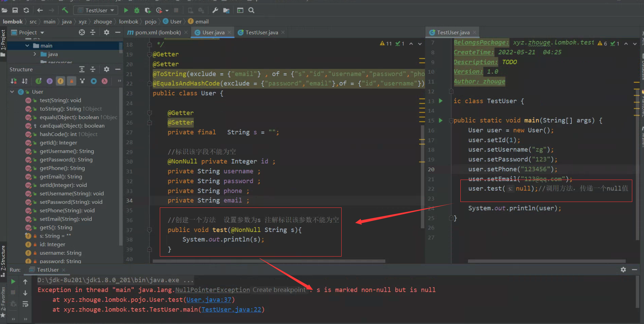Select test(String): void in Structure tree
Viewport: 644px width, 324px height.
pyautogui.click(x=60, y=100)
